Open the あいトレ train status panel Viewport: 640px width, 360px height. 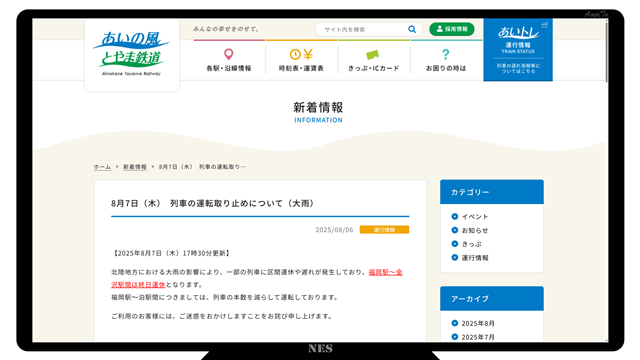click(518, 49)
